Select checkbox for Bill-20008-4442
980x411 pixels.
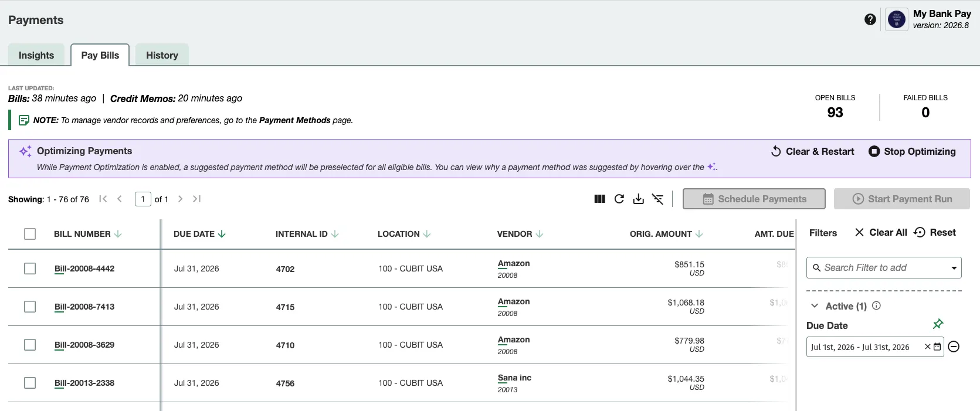tap(30, 269)
